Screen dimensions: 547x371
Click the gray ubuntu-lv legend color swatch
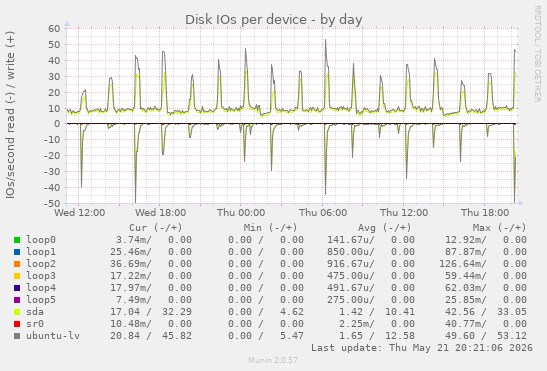pos(17,336)
